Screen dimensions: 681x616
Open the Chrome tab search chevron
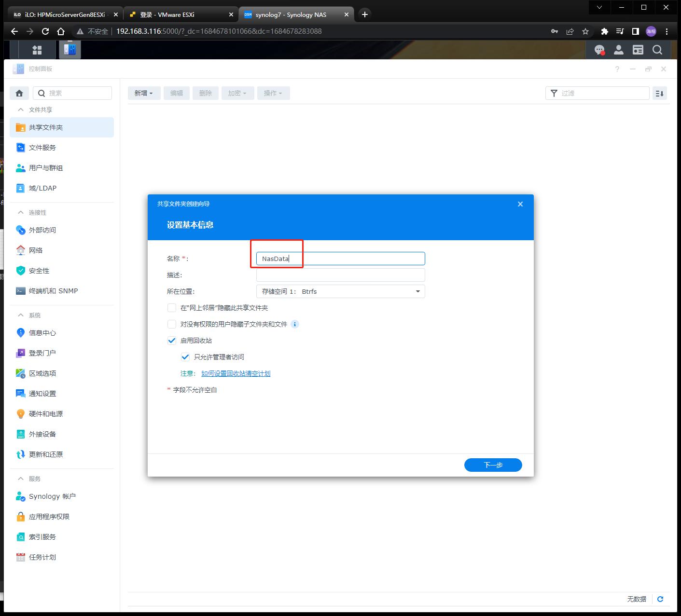(599, 7)
